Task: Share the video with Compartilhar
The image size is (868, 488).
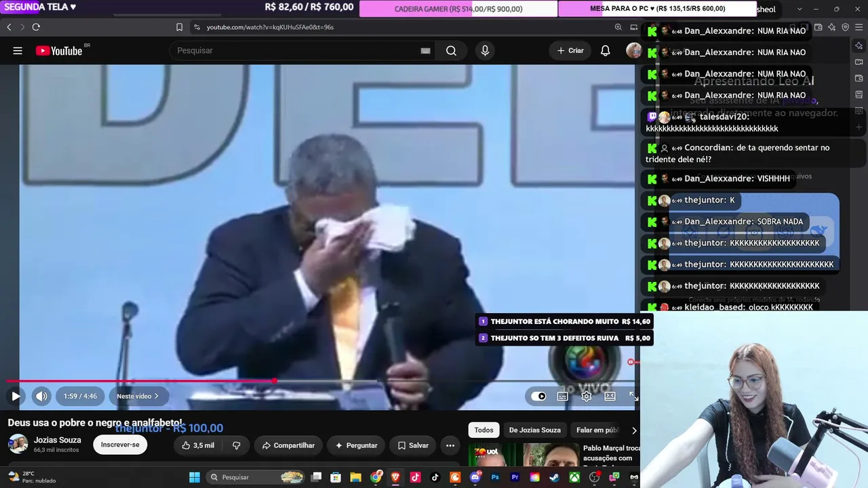Action: (x=288, y=445)
